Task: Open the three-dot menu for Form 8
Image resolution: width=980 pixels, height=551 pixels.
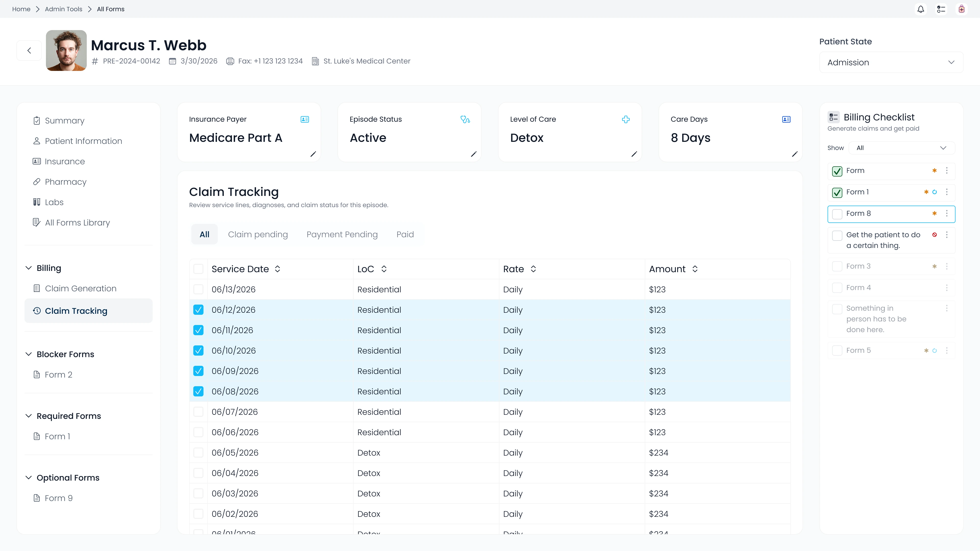Action: coord(947,213)
